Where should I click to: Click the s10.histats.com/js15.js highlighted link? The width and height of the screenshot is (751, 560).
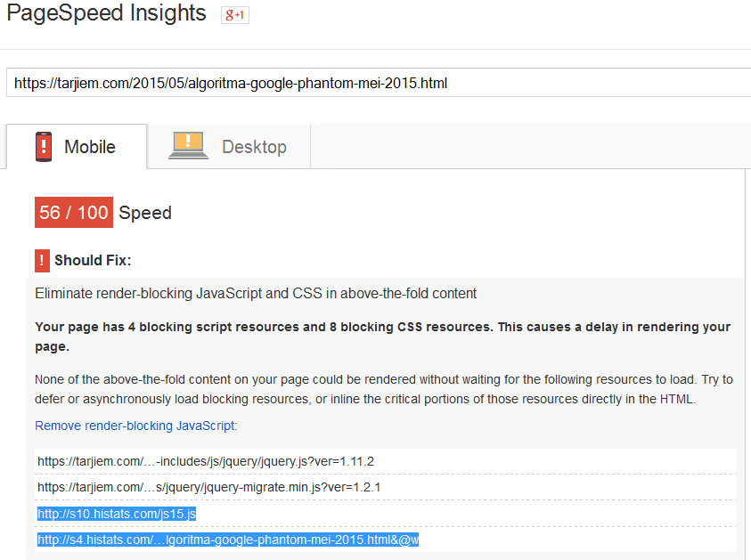[116, 514]
